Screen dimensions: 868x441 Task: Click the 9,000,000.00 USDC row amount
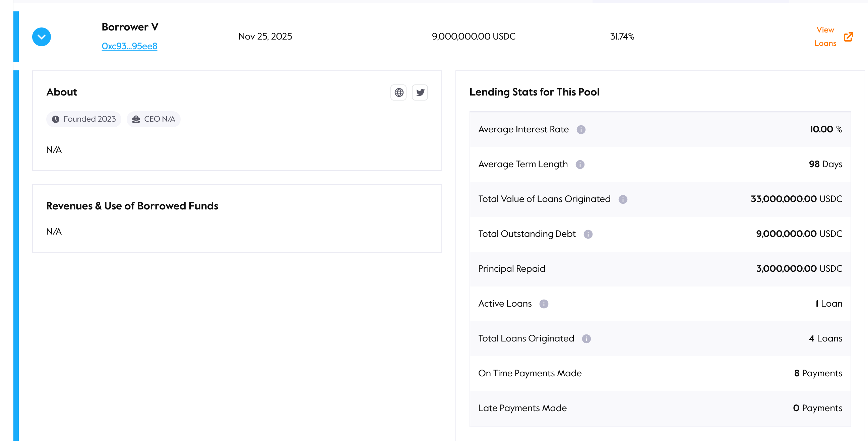point(474,37)
